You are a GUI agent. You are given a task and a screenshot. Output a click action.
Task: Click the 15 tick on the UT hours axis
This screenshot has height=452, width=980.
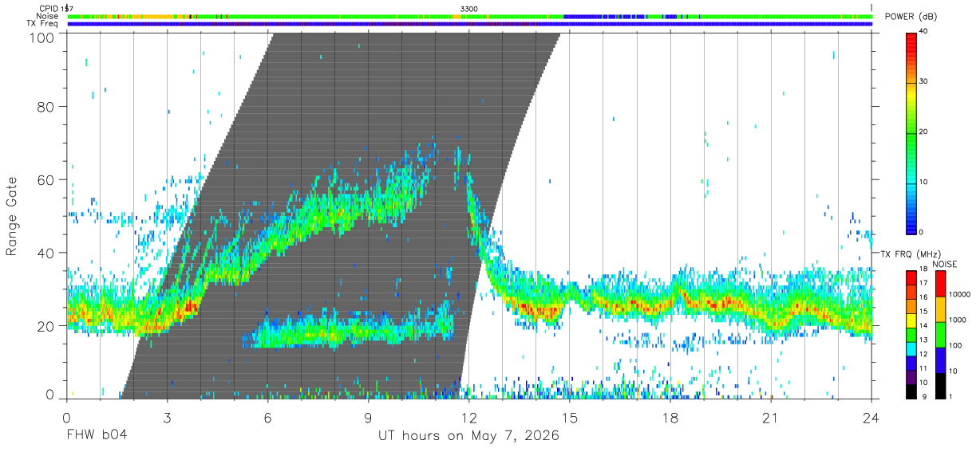pyautogui.click(x=570, y=418)
